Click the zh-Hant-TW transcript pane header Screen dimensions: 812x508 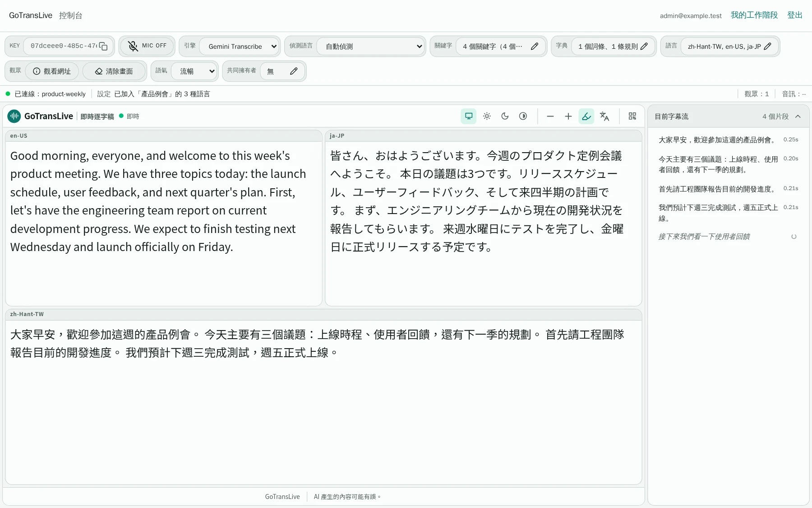[323, 314]
